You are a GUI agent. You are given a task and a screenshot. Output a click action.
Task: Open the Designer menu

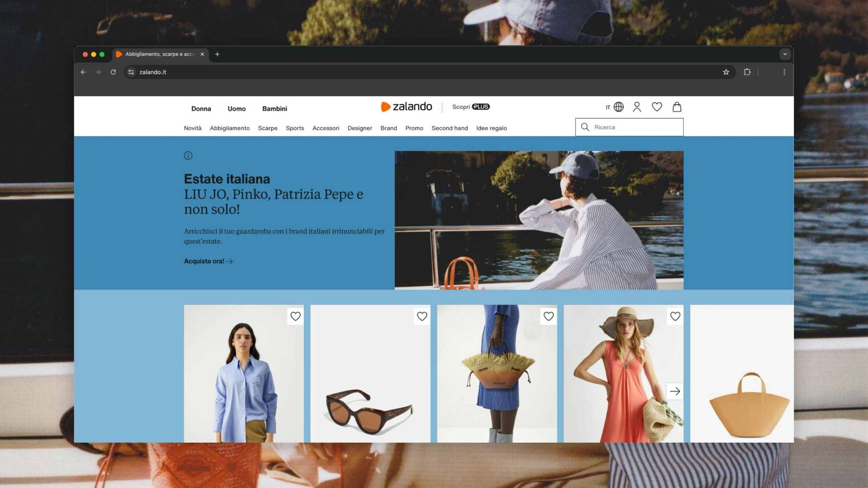pyautogui.click(x=360, y=128)
